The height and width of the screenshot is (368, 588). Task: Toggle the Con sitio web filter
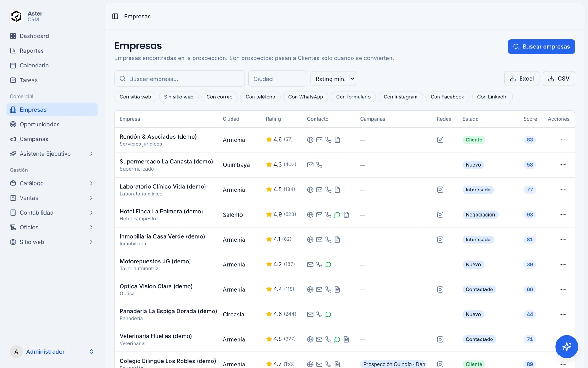point(135,97)
